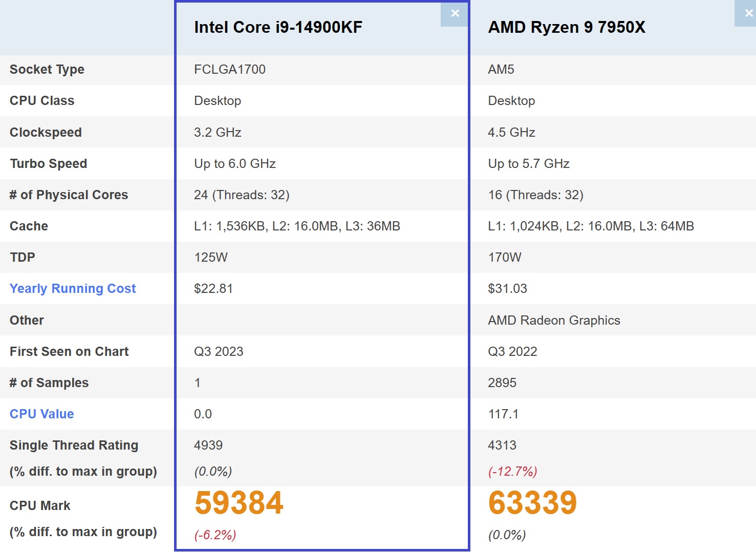Screen dimensions: 756x552
Task: Click the L3: 64MB cache value
Action: (x=667, y=226)
